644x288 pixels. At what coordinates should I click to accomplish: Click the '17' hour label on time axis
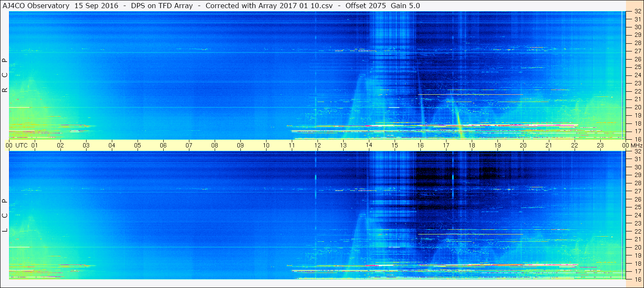pyautogui.click(x=446, y=145)
